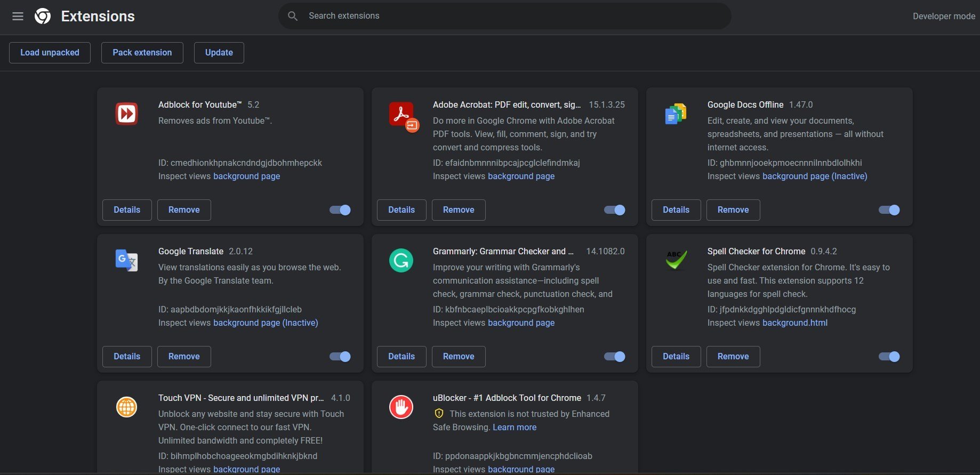Remove Adblock for Youtube extension
This screenshot has height=475, width=980.
[x=184, y=210]
